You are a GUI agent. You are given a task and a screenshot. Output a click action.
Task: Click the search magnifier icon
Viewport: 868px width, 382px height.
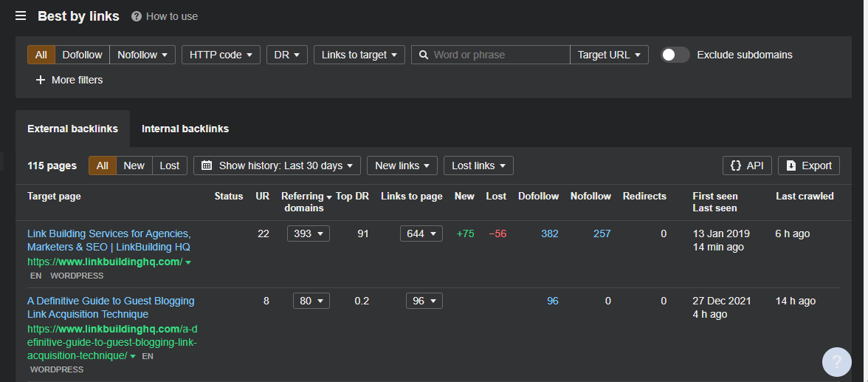424,55
